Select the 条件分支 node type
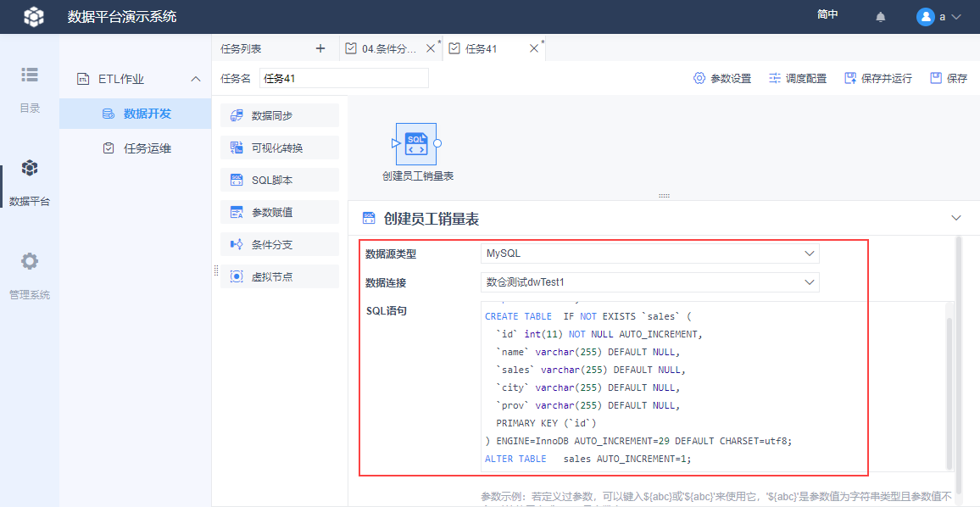 (280, 244)
